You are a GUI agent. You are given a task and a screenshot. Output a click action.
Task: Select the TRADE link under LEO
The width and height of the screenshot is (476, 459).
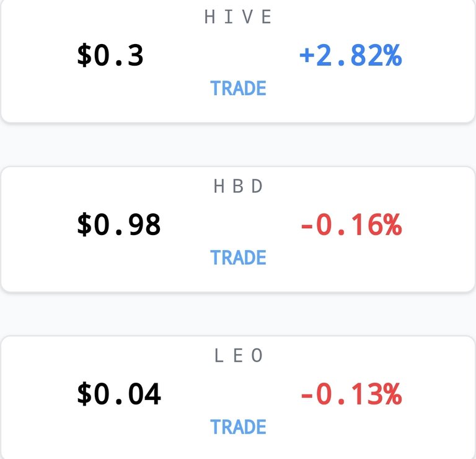[x=238, y=427]
